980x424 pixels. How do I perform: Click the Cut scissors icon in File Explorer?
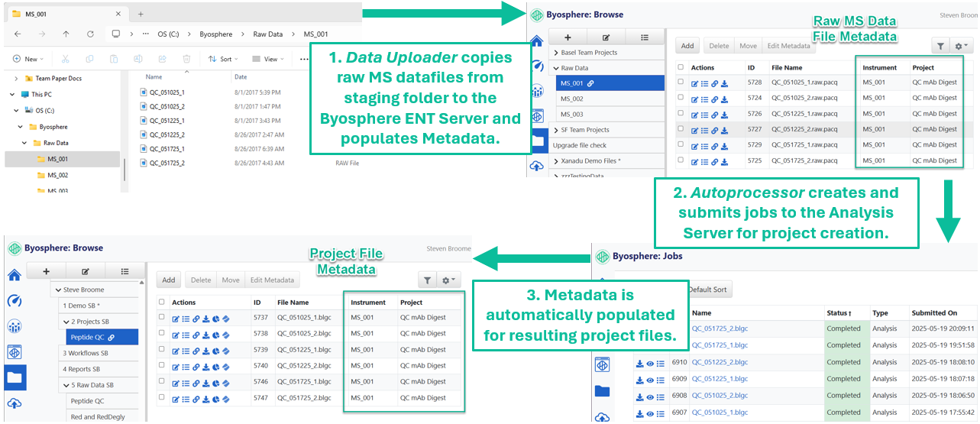point(66,59)
